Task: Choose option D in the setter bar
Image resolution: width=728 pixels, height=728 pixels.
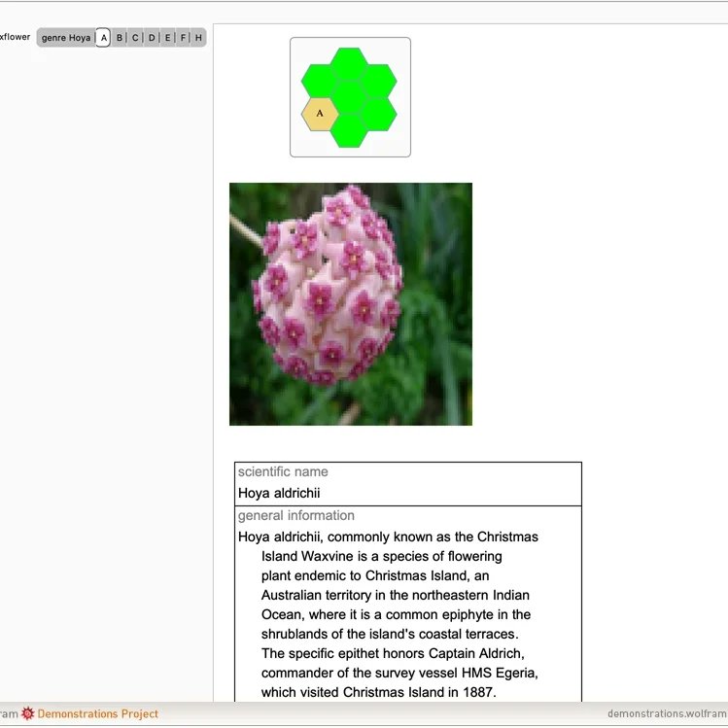Action: 152,38
